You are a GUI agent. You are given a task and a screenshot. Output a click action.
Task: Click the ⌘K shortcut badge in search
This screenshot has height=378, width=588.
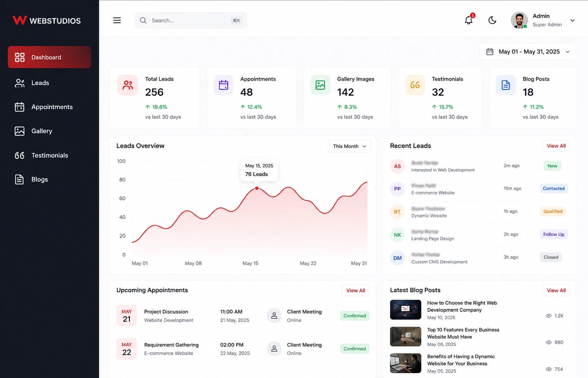pos(237,20)
